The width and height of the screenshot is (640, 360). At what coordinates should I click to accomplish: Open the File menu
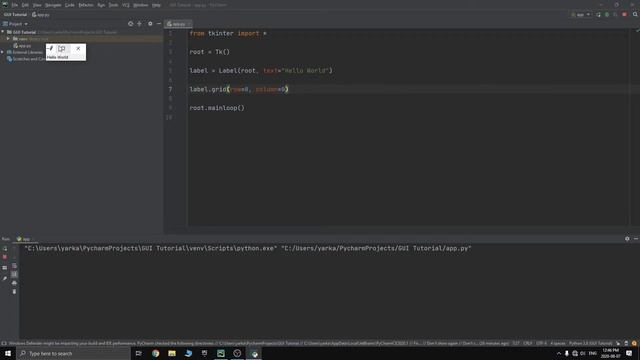point(15,5)
